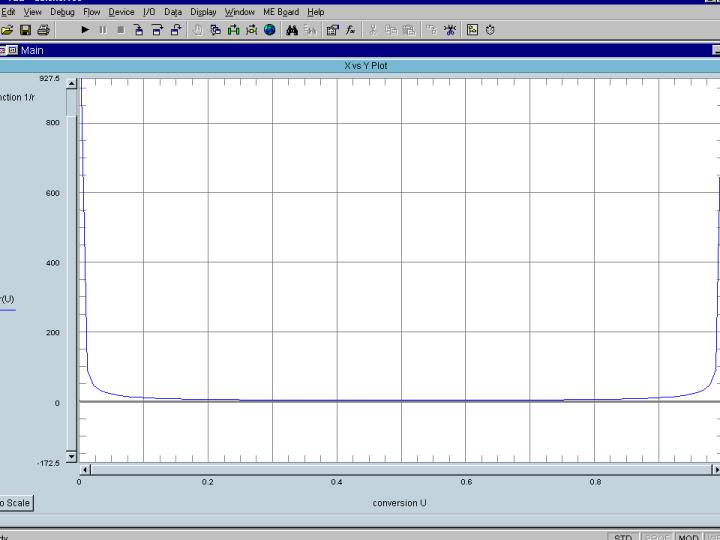Open the Debug menu
This screenshot has width=720, height=540.
(62, 12)
